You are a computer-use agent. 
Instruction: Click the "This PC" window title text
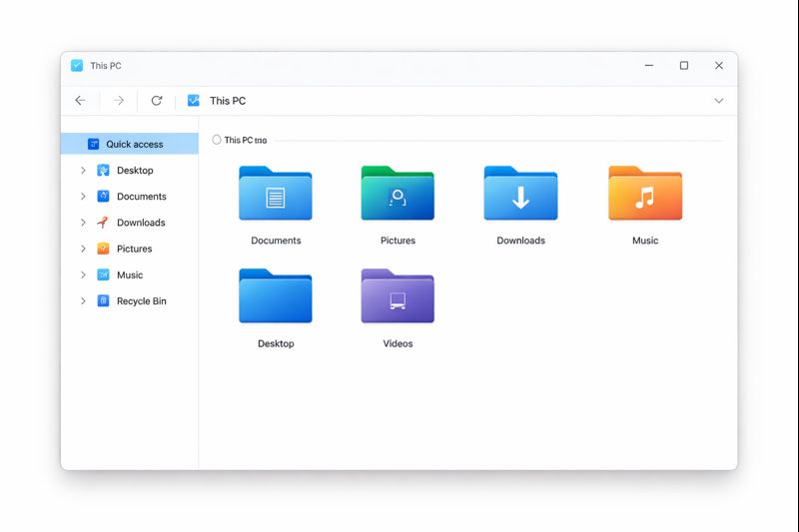[x=106, y=66]
